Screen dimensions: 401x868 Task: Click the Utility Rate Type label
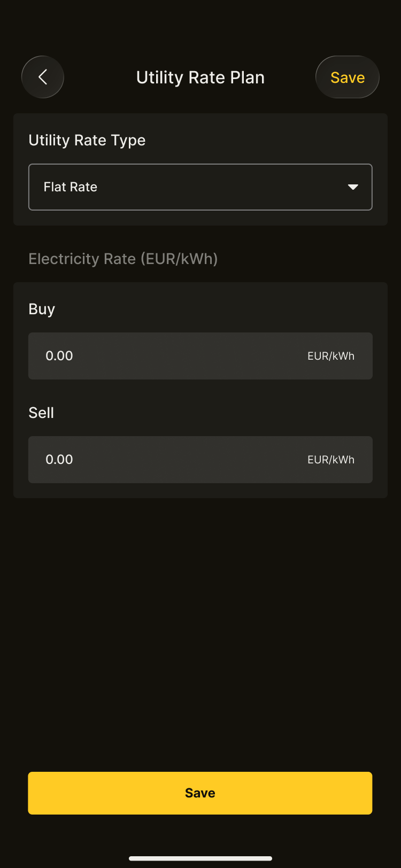[x=87, y=140]
